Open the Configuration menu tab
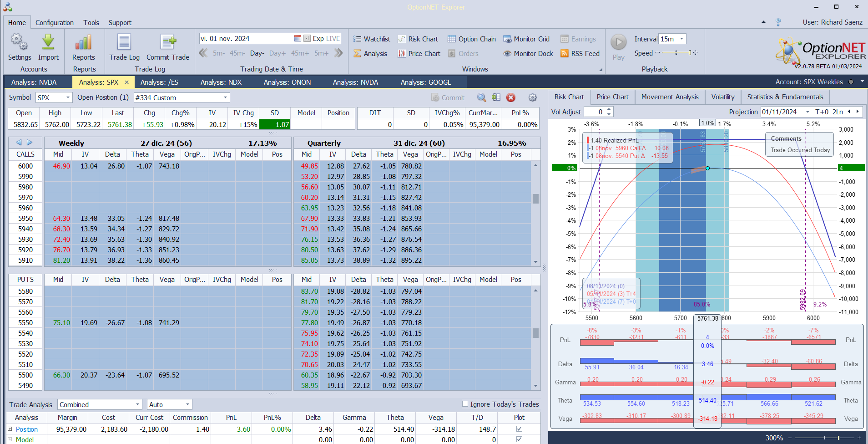Screen dimensions: 868x444 (x=55, y=22)
